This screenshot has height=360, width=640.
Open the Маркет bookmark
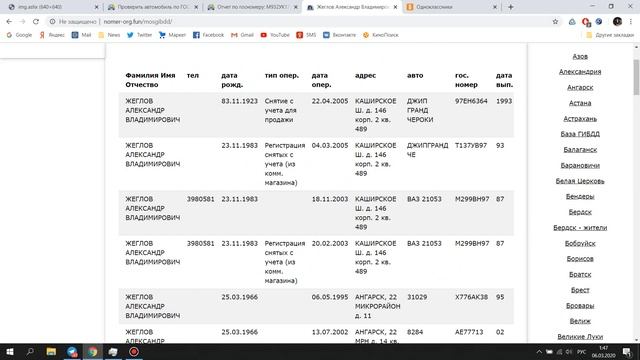[172, 35]
